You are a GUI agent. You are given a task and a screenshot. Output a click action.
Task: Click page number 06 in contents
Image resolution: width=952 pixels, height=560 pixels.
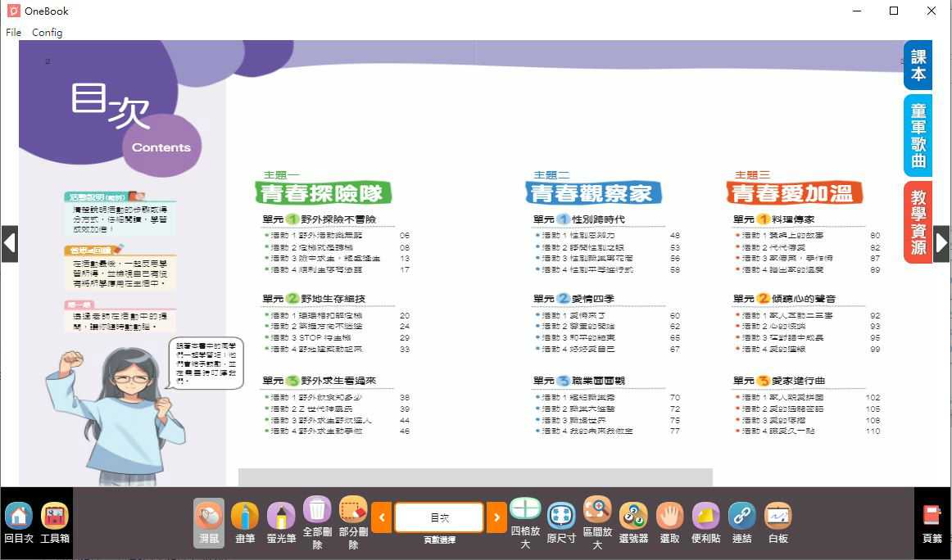[405, 236]
